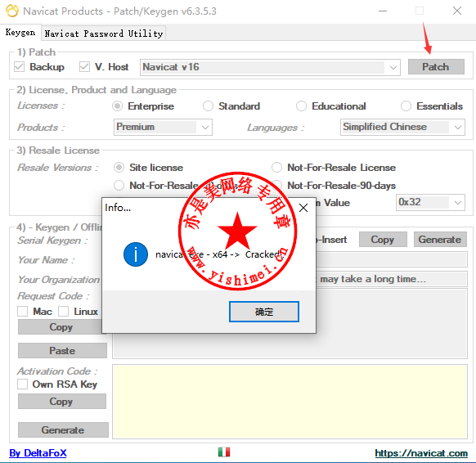Open the Navicat v16 version dropdown

pos(270,67)
